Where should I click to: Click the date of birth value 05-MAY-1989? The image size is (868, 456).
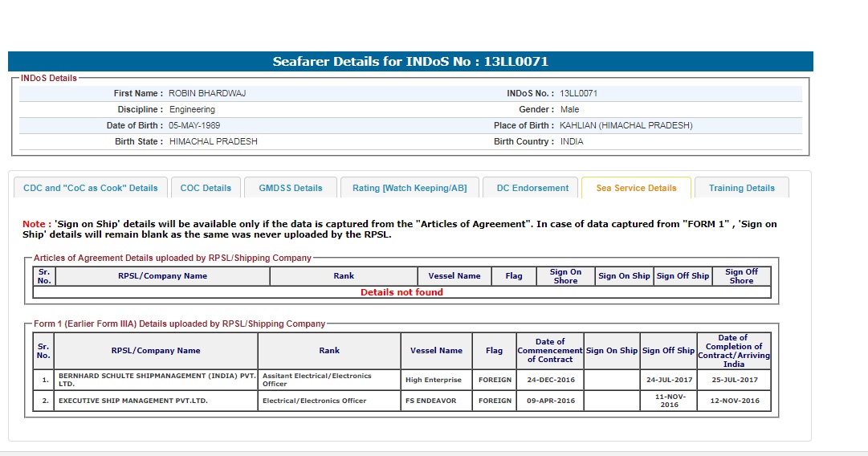194,125
